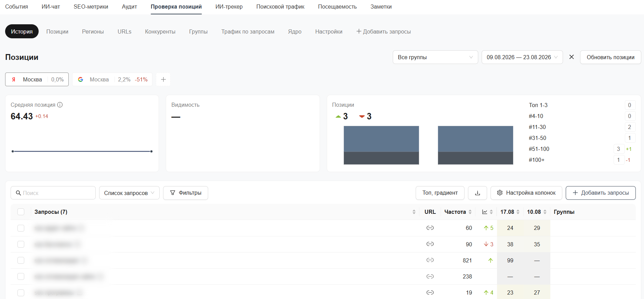Open the URLs sub-tab
This screenshot has height=299, width=644.
click(124, 31)
